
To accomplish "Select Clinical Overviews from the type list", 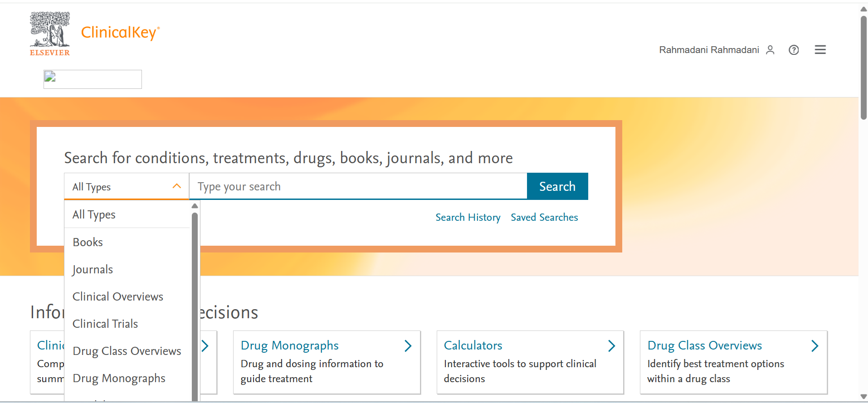I will point(127,296).
